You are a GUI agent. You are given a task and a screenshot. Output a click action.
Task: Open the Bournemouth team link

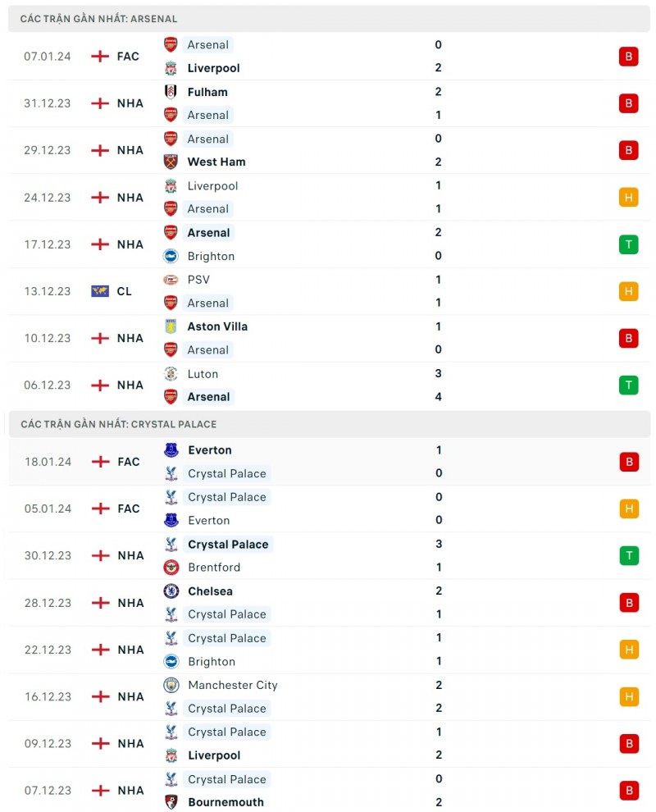(225, 802)
